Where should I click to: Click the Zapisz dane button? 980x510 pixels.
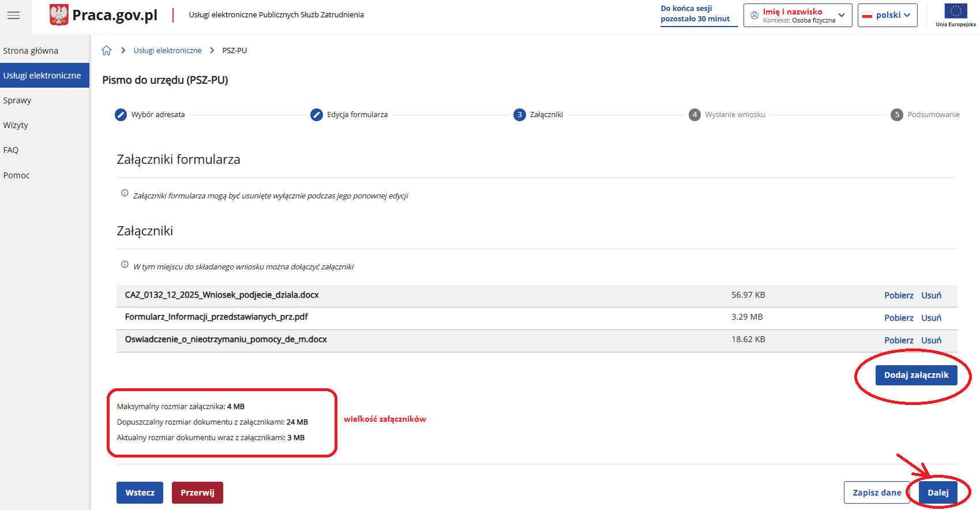(877, 493)
